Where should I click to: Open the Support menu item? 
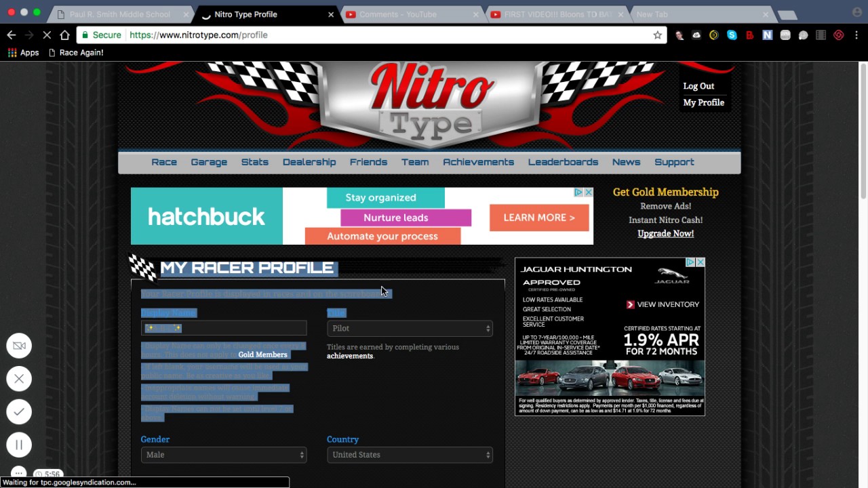(x=674, y=162)
